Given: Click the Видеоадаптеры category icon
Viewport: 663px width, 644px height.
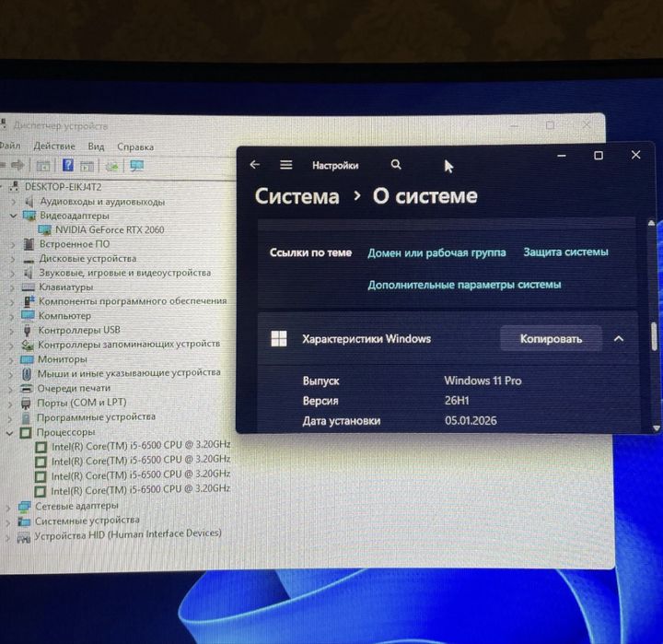Looking at the screenshot, I should [x=29, y=216].
